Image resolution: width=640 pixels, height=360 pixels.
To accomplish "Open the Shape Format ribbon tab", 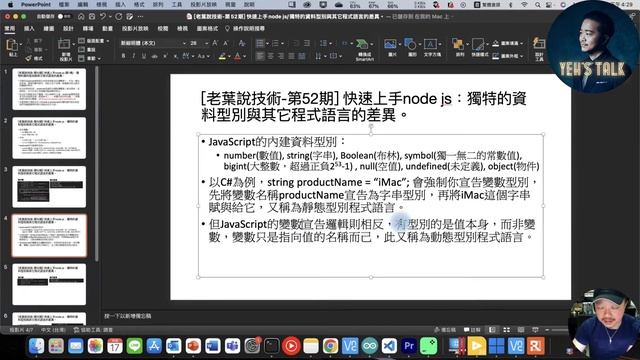I will pos(207,29).
